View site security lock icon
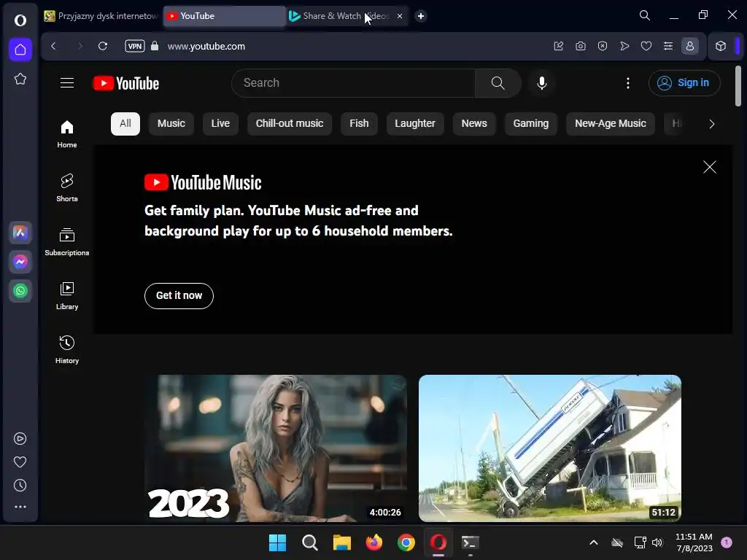Image resolution: width=747 pixels, height=560 pixels. tap(155, 46)
